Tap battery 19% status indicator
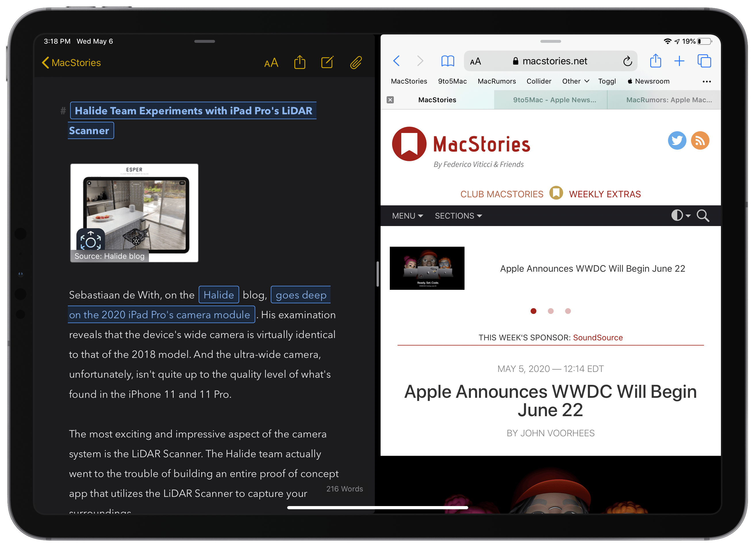The image size is (756, 548). pyautogui.click(x=697, y=41)
